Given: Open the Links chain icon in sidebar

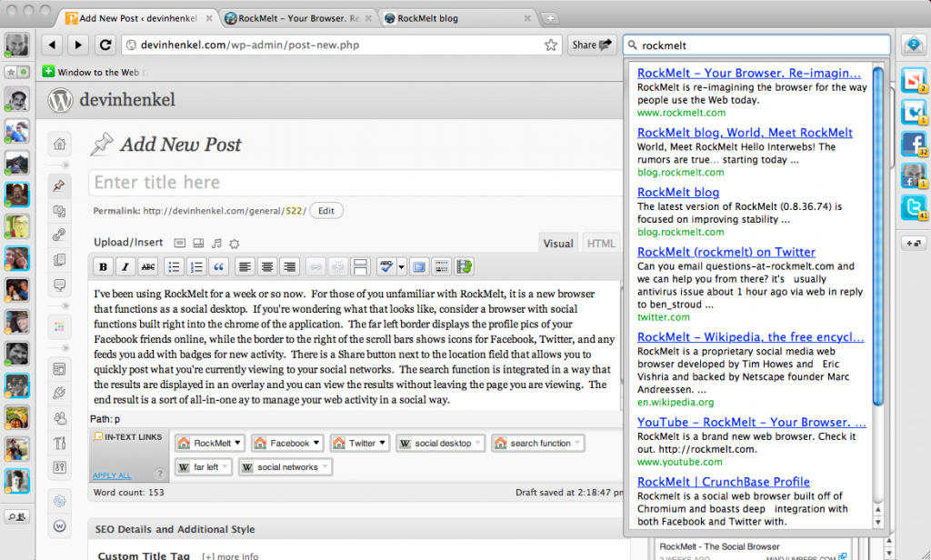Looking at the screenshot, I should coord(59,235).
